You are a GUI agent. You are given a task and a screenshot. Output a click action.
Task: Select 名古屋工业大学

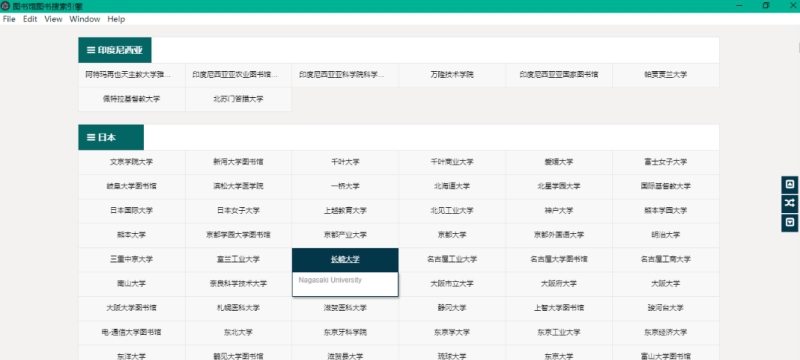coord(452,260)
